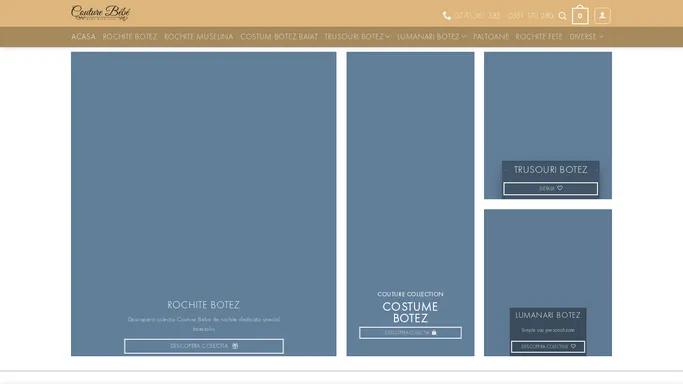Go to the Acasa menu item
The height and width of the screenshot is (384, 683).
(x=83, y=37)
